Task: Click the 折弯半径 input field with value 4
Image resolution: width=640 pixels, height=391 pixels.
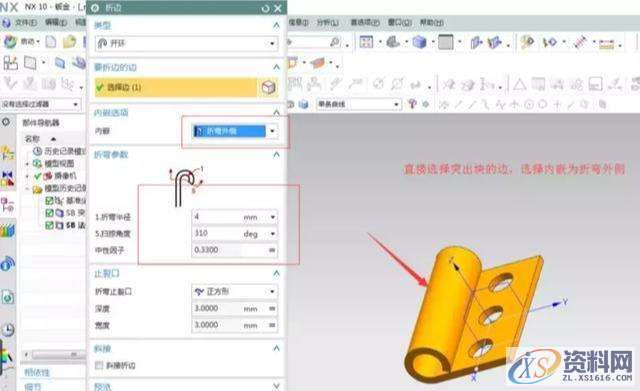Action: click(x=216, y=217)
